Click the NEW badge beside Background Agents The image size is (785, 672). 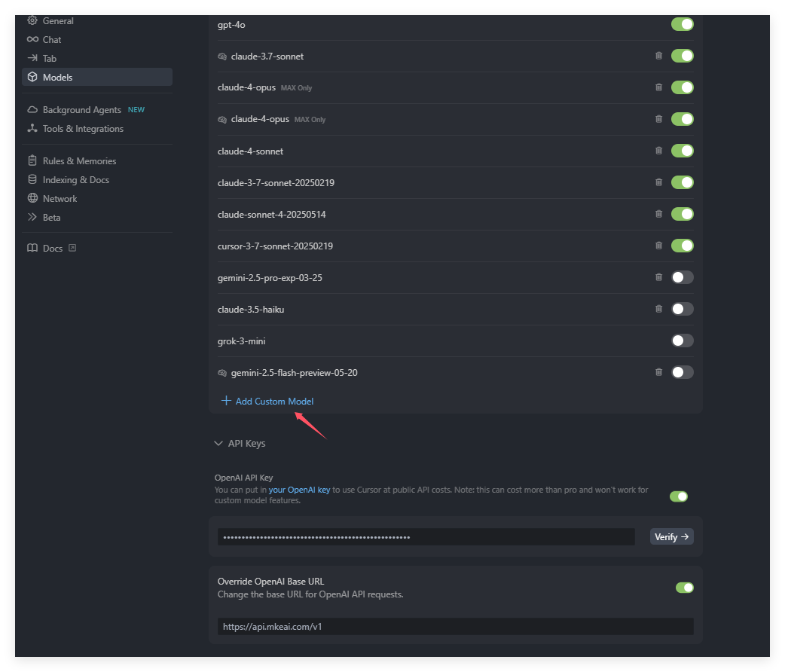136,110
